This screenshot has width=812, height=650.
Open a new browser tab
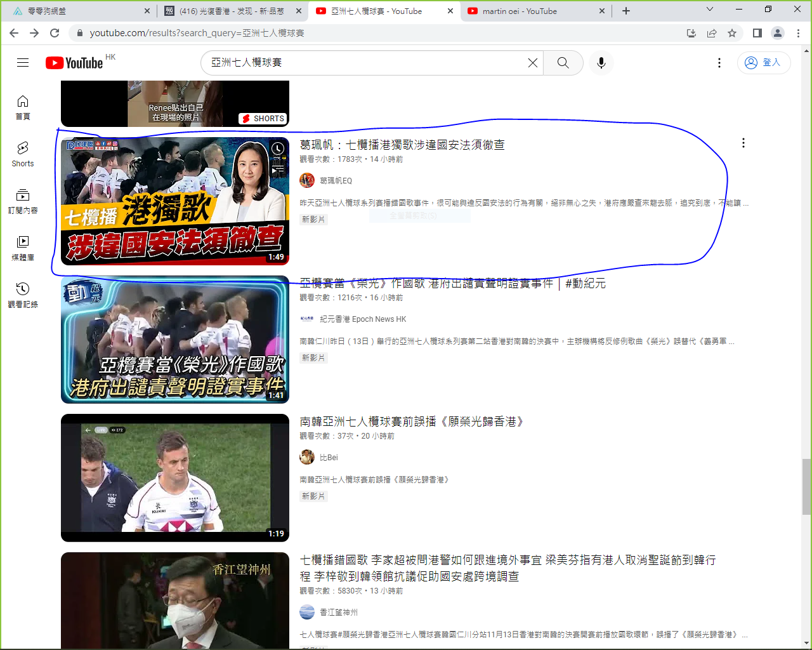(626, 11)
